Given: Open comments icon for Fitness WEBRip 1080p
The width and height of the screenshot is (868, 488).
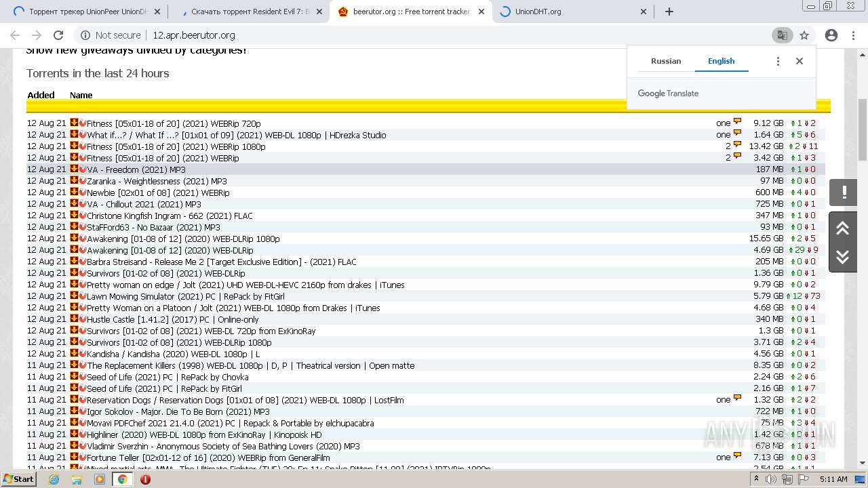Looking at the screenshot, I should pyautogui.click(x=737, y=145).
